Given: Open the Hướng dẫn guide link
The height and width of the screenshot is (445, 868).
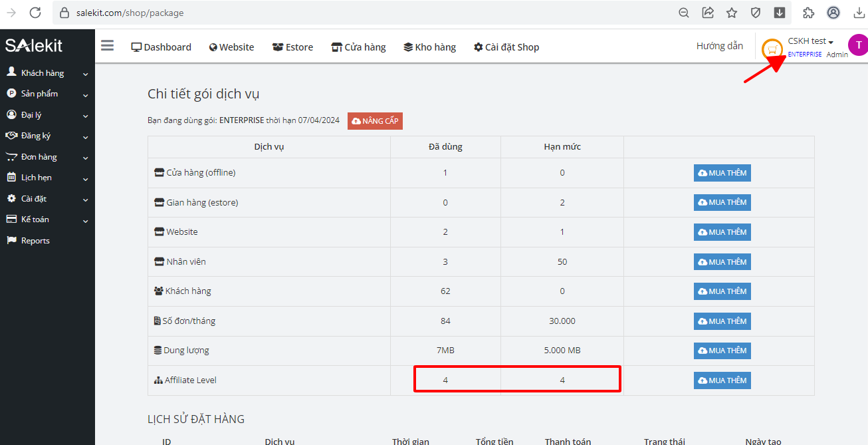Looking at the screenshot, I should point(719,46).
